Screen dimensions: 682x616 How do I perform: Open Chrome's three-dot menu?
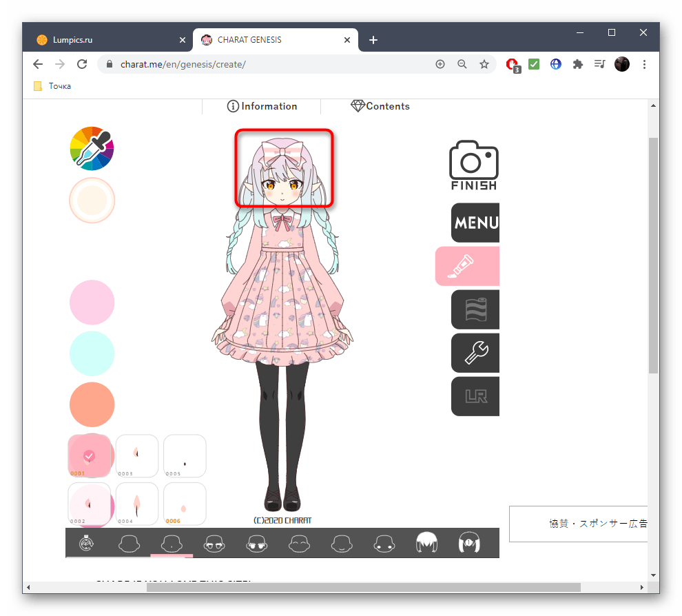click(644, 64)
